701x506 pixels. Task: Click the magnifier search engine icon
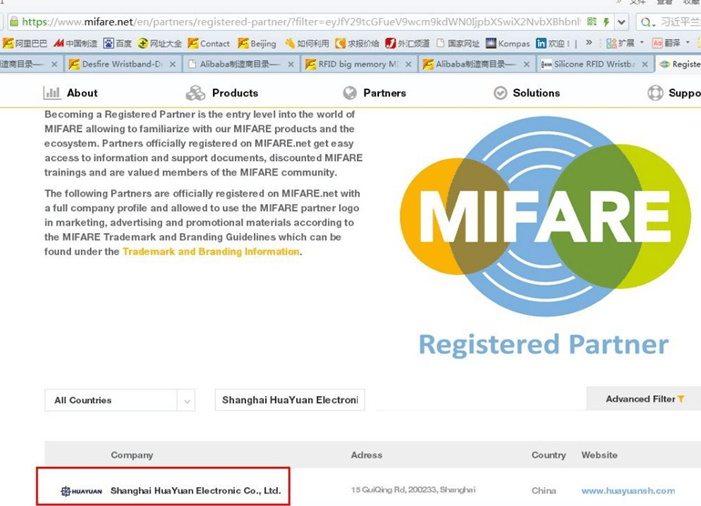point(645,22)
